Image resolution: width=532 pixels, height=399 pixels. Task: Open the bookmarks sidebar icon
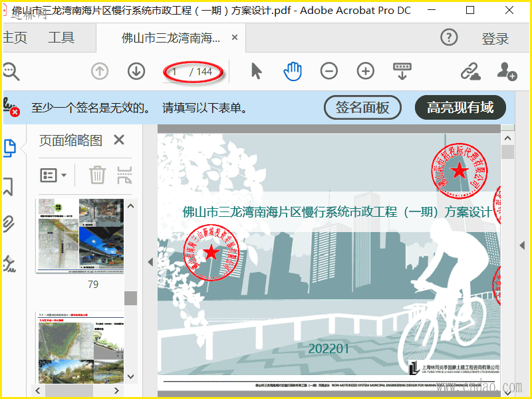[x=8, y=186]
